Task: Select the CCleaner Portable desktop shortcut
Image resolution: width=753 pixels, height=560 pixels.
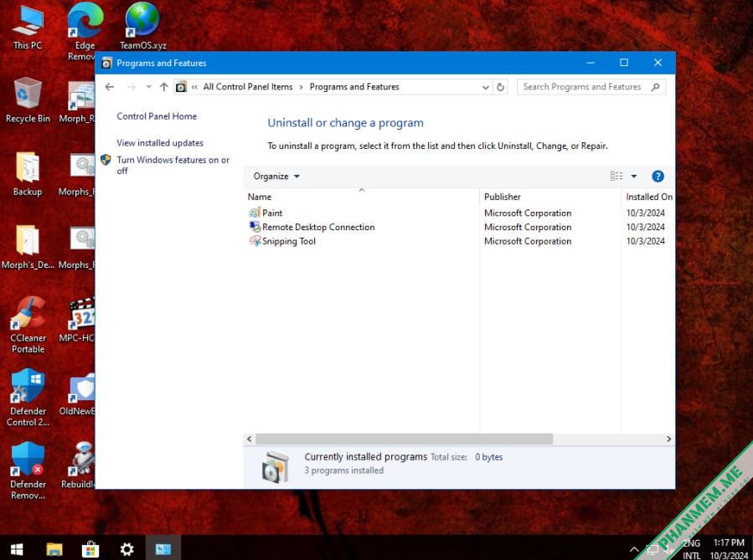Action: pyautogui.click(x=28, y=325)
